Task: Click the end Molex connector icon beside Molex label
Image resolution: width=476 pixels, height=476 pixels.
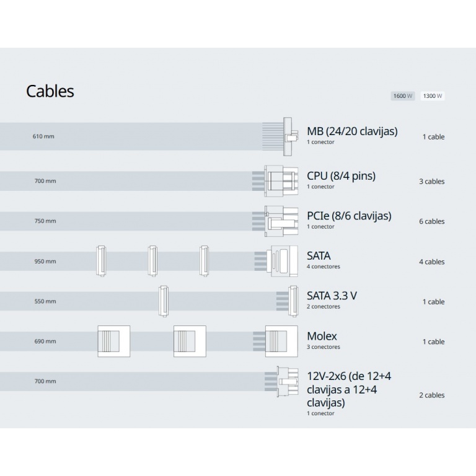Action: (277, 341)
